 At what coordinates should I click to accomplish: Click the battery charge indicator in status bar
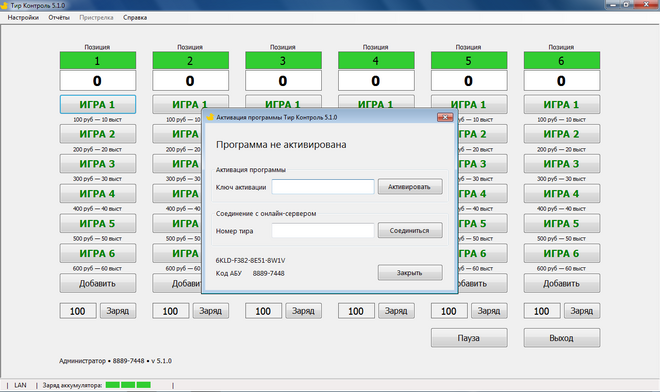tap(128, 385)
